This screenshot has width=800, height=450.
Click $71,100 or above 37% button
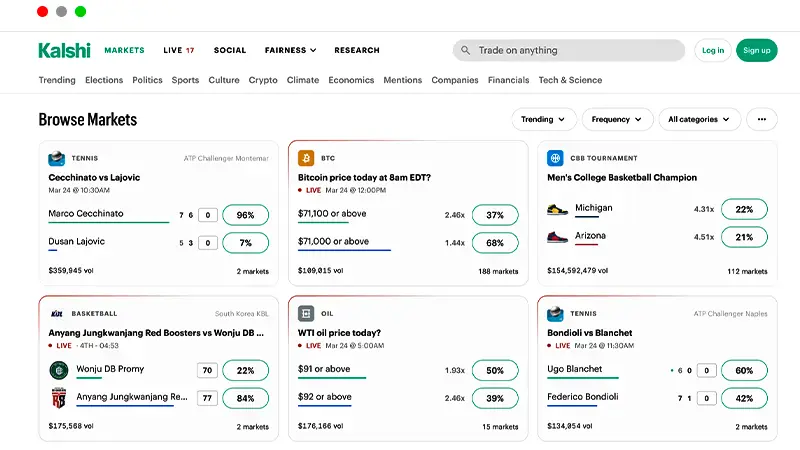point(495,215)
